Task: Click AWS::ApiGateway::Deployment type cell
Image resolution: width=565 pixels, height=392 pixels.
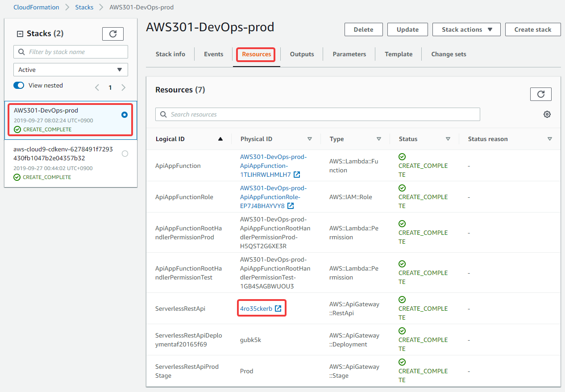Action: pos(354,340)
